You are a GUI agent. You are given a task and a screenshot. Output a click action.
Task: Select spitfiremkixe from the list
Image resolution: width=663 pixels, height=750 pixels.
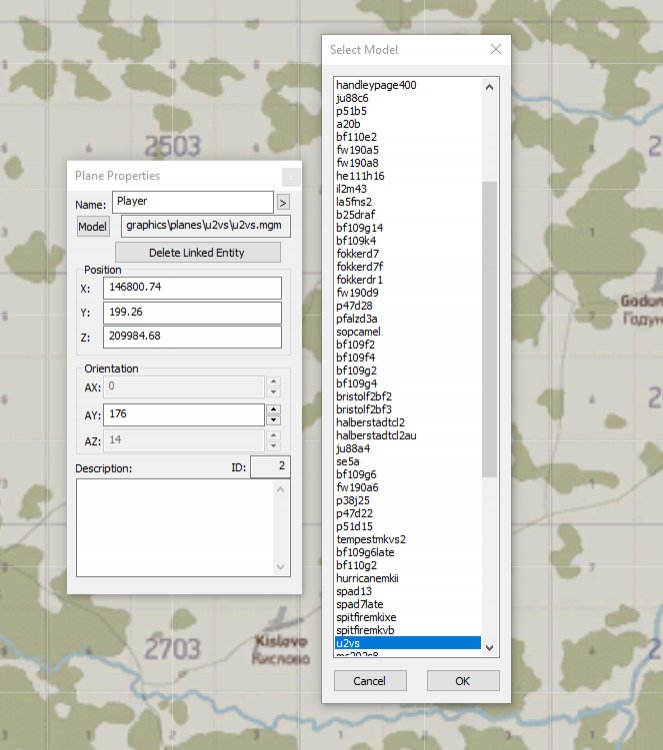click(366, 618)
